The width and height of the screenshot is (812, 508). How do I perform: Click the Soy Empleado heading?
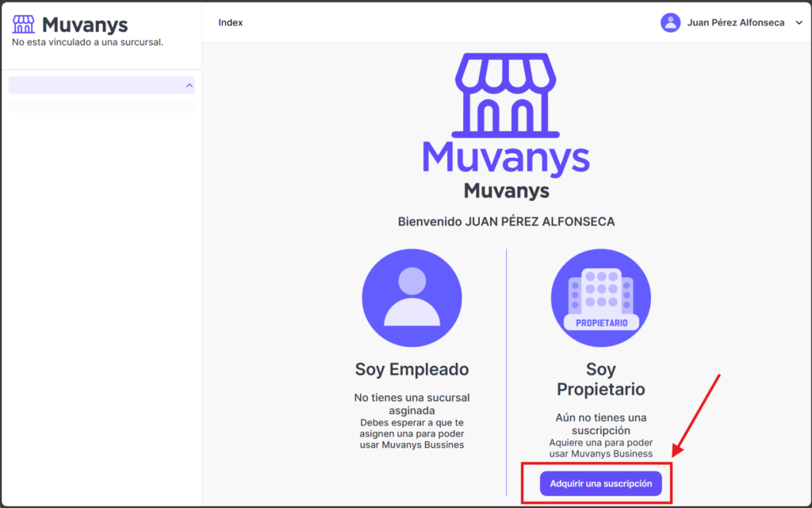412,369
